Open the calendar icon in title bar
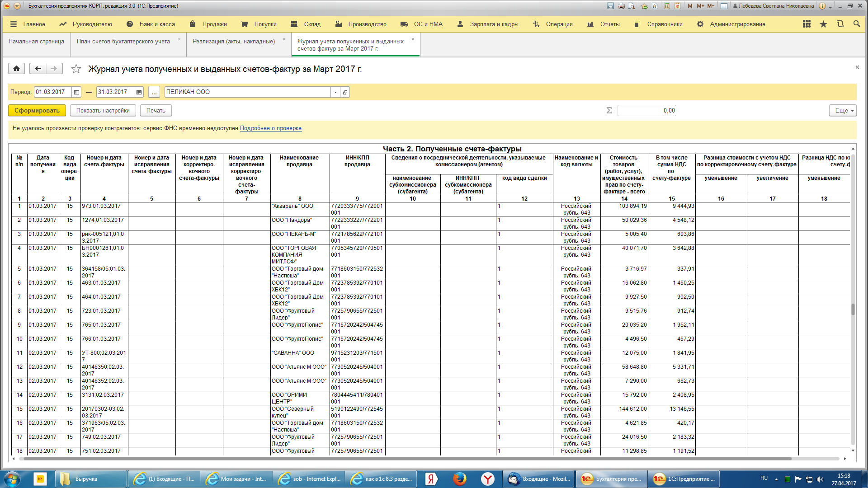Screen dimensions: 868x488 click(677, 6)
